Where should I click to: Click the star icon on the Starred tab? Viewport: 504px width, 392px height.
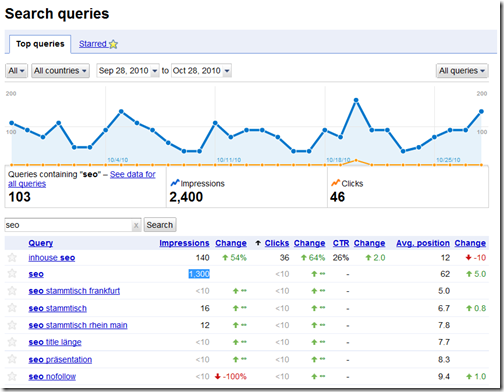113,44
